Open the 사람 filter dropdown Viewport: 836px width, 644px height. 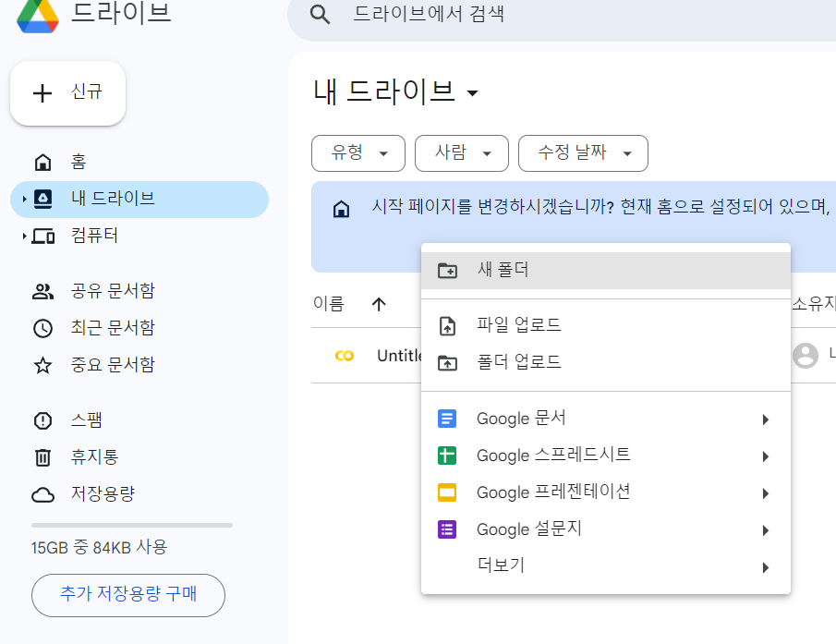[462, 153]
